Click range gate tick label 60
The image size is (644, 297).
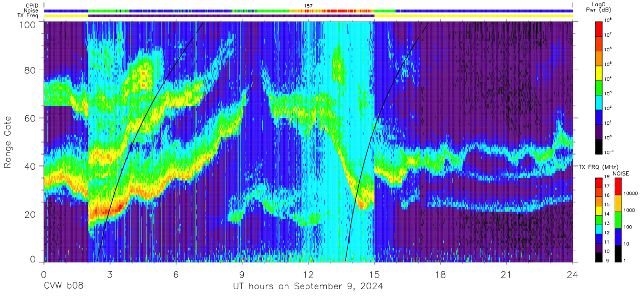[x=31, y=118]
